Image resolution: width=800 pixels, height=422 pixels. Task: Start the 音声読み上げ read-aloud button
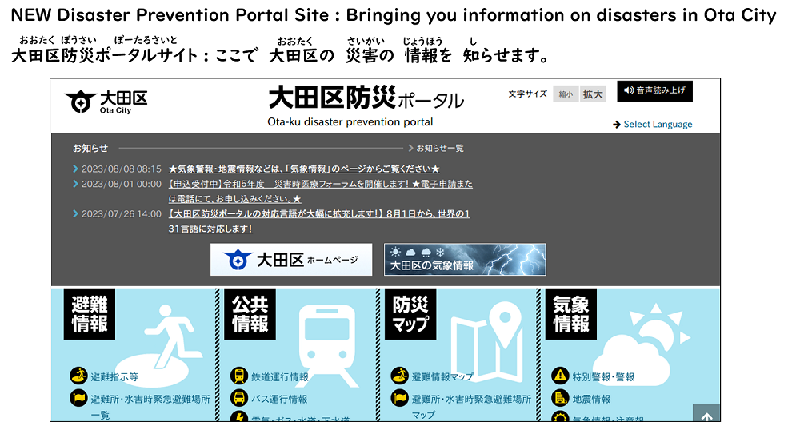(x=655, y=91)
